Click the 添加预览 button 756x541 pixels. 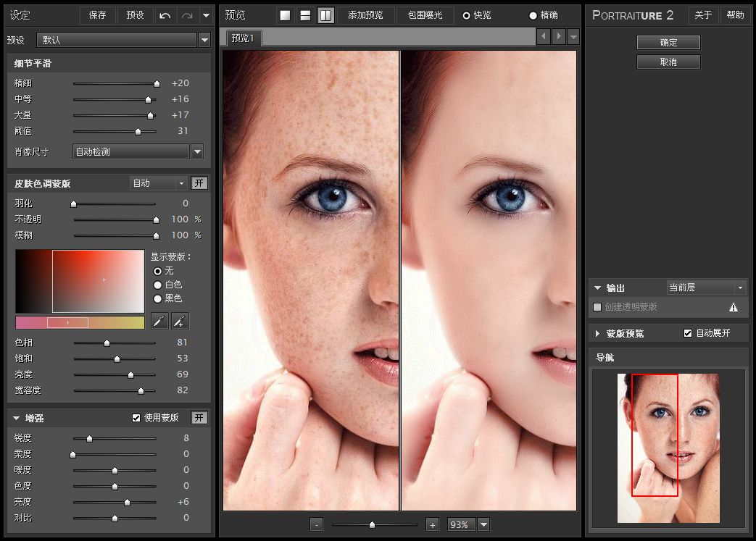[366, 15]
